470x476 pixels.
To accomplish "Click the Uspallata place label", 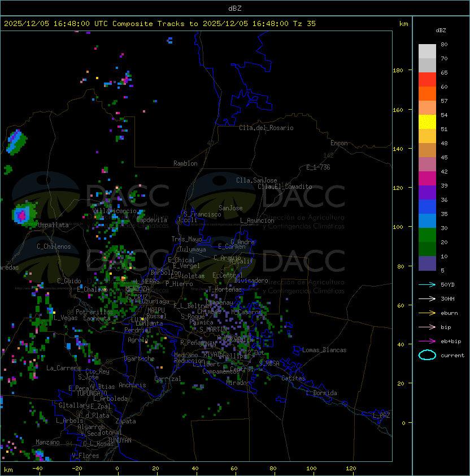I will [53, 225].
